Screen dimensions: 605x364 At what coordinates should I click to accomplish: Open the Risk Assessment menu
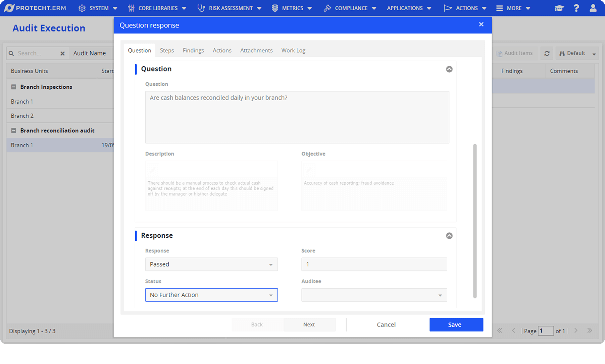tap(230, 8)
